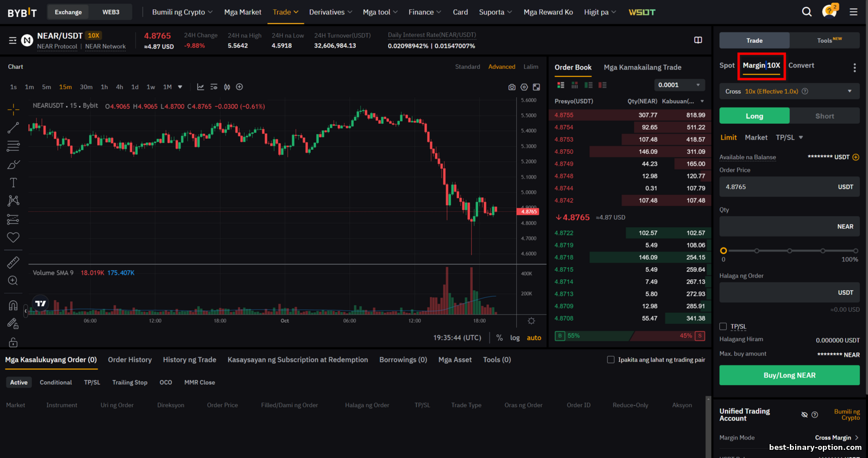
Task: Open the hamburger menu in top right
Action: [854, 12]
